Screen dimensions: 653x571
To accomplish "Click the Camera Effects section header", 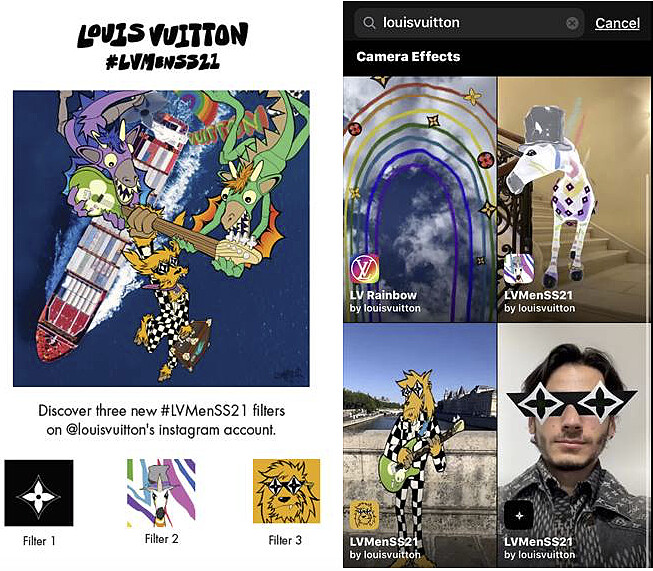I will coord(408,56).
